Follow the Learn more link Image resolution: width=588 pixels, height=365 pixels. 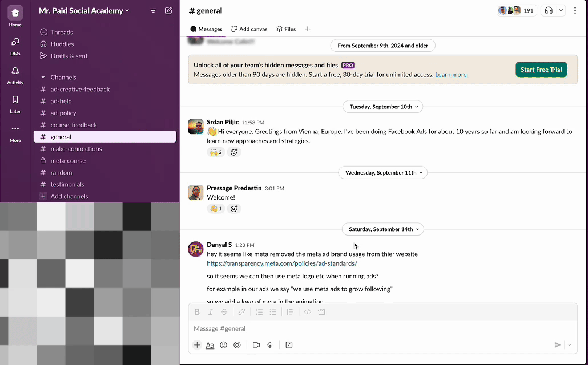click(451, 75)
